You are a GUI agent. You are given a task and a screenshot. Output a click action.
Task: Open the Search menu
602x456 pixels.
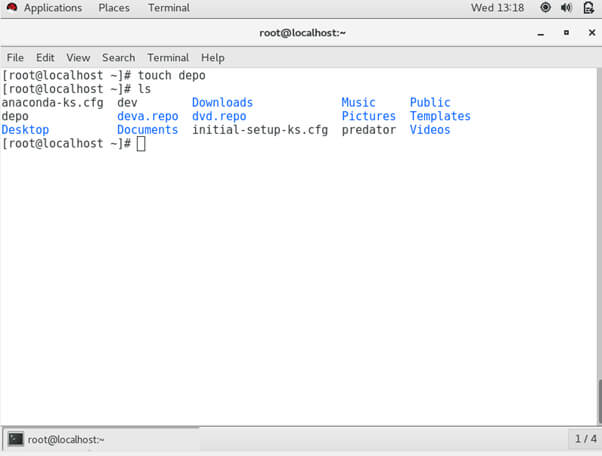tap(119, 58)
